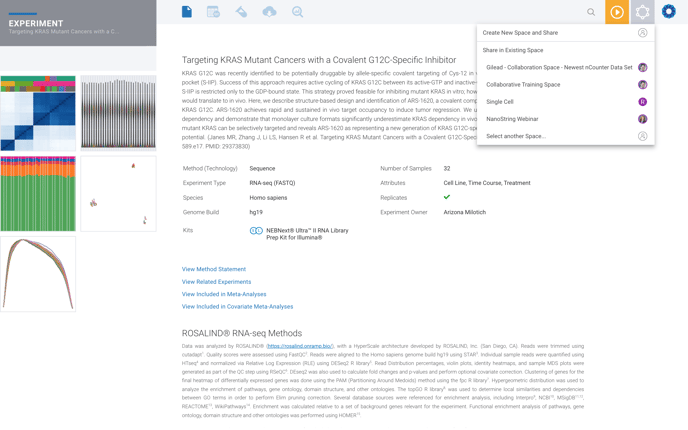Click the EXPERIMENT header panel

point(78,23)
